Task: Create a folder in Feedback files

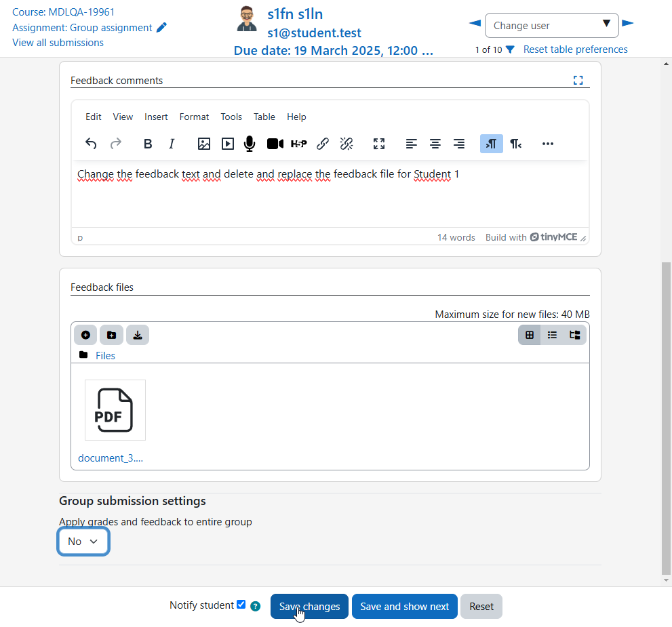Action: [111, 335]
